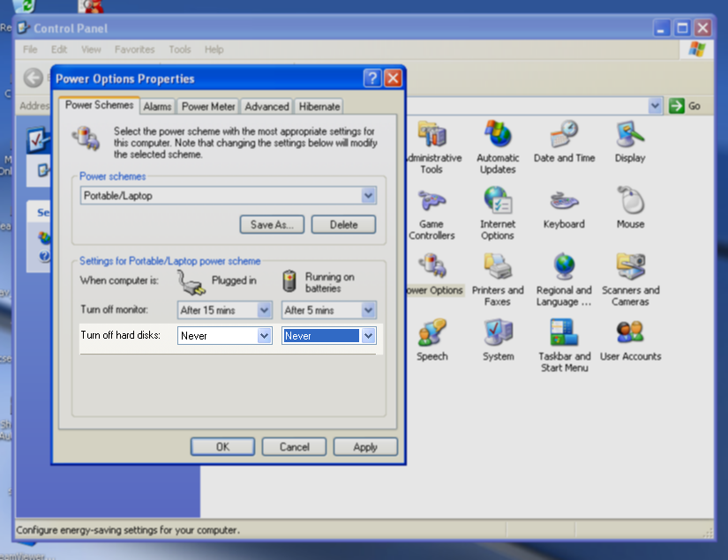Click the Cancel button
The height and width of the screenshot is (560, 728).
(x=295, y=447)
